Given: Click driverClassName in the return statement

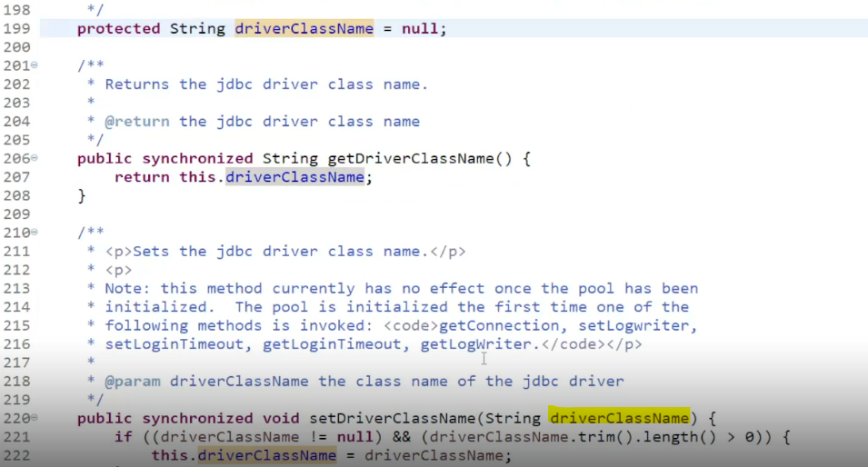Looking at the screenshot, I should (294, 177).
